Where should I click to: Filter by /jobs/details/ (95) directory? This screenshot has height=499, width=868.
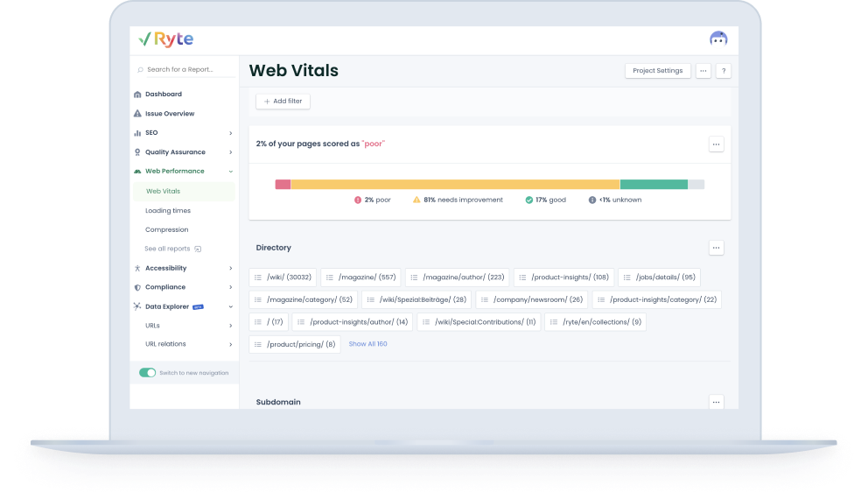pyautogui.click(x=659, y=278)
